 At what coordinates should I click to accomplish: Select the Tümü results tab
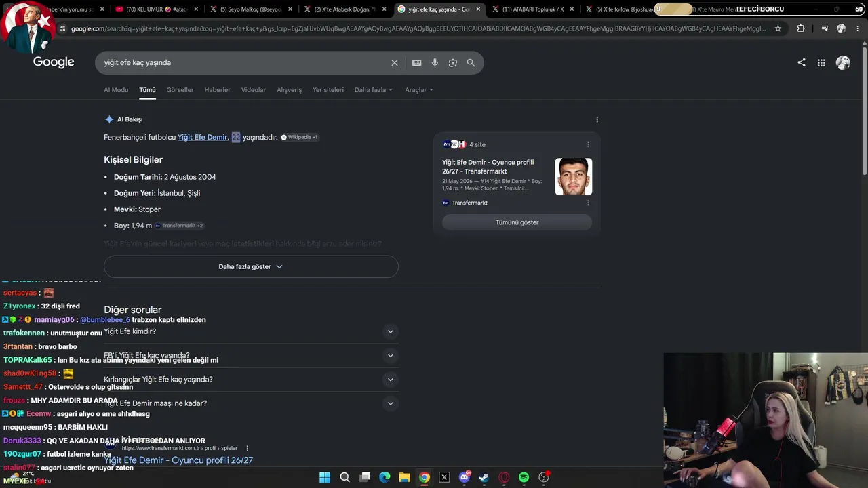(147, 90)
